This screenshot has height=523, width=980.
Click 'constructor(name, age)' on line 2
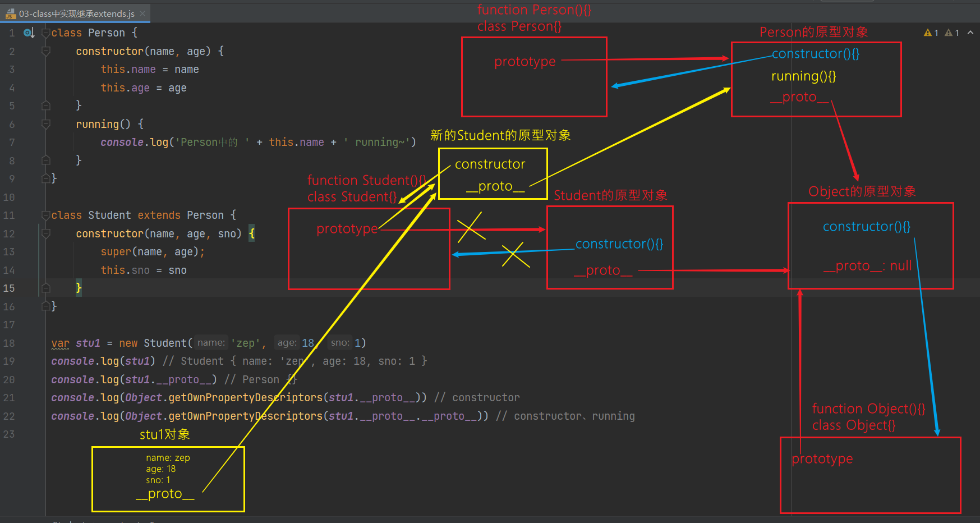(144, 51)
